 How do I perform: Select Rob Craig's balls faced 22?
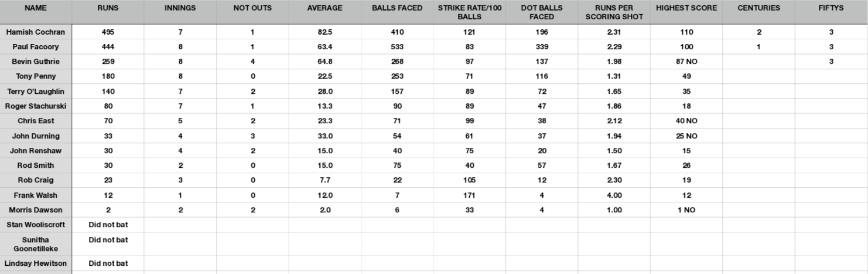[397, 180]
